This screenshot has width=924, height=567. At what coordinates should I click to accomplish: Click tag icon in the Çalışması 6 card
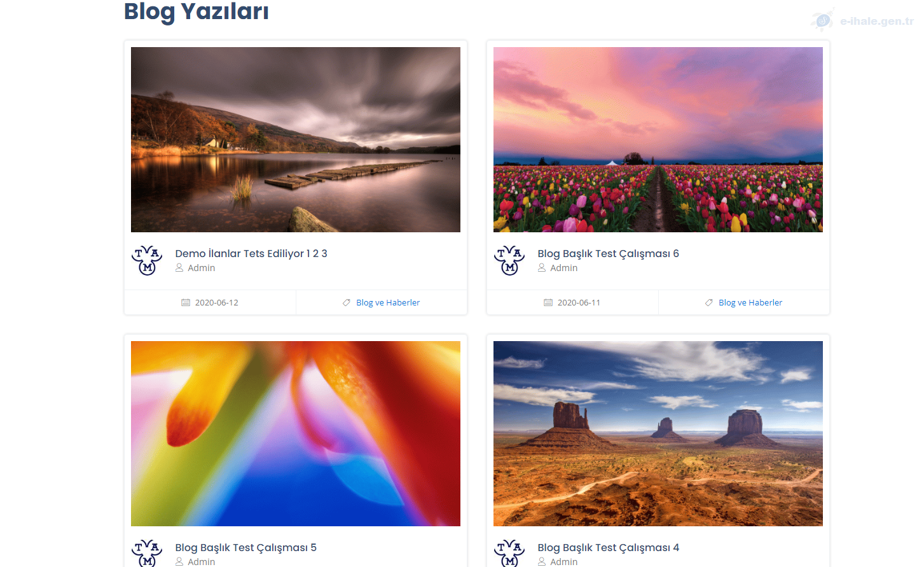709,302
